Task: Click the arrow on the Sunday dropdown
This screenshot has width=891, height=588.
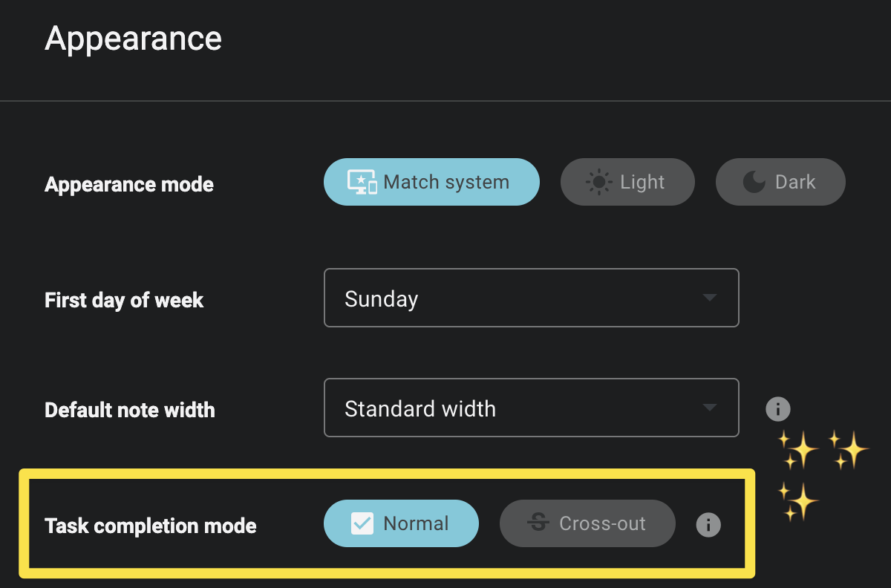Action: click(710, 298)
